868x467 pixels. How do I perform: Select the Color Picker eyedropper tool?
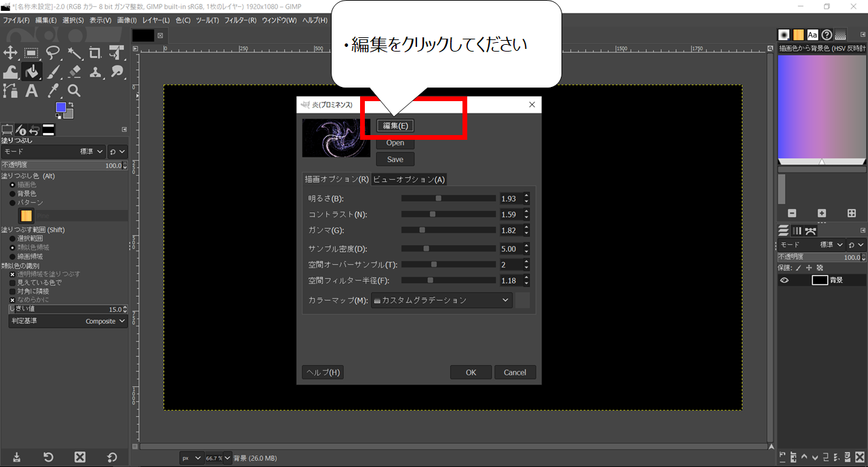click(x=53, y=90)
